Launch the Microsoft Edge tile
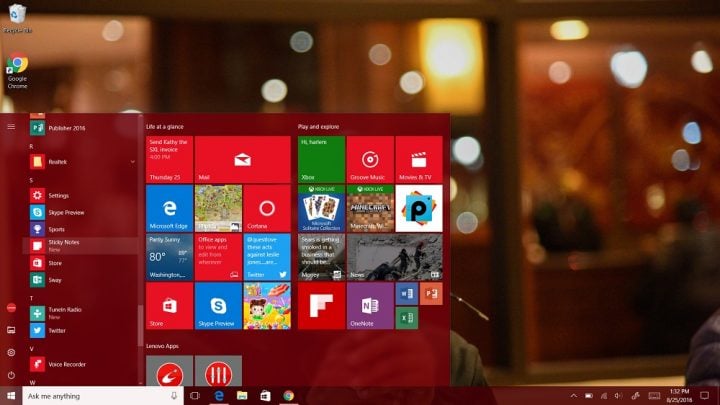 point(169,208)
